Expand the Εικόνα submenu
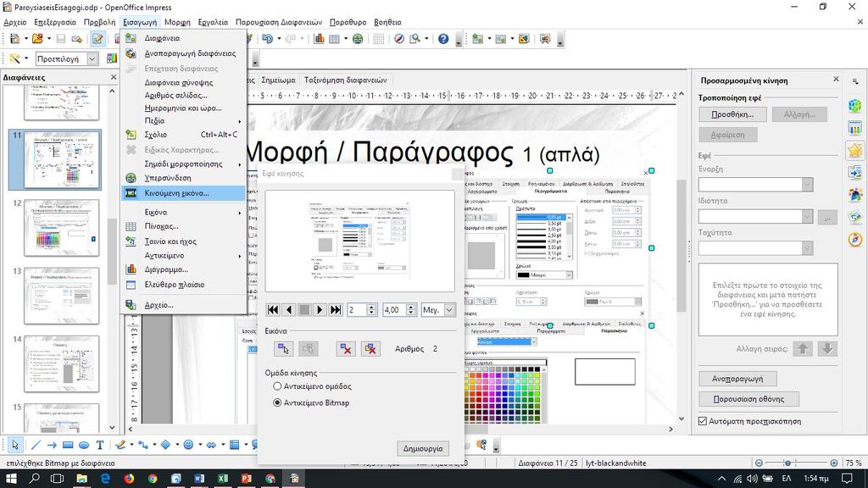Screen dimensions: 868x488 [183, 212]
